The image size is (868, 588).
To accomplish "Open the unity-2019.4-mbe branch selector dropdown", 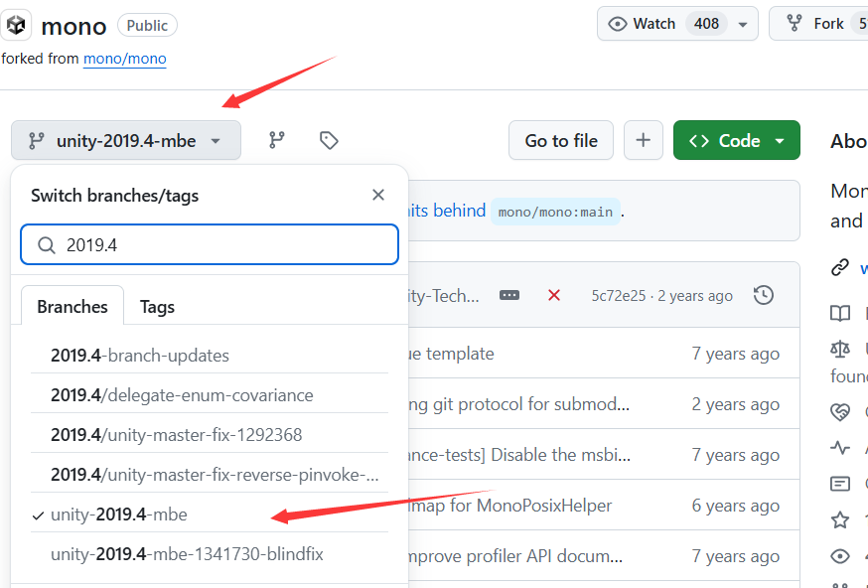I will pos(126,141).
